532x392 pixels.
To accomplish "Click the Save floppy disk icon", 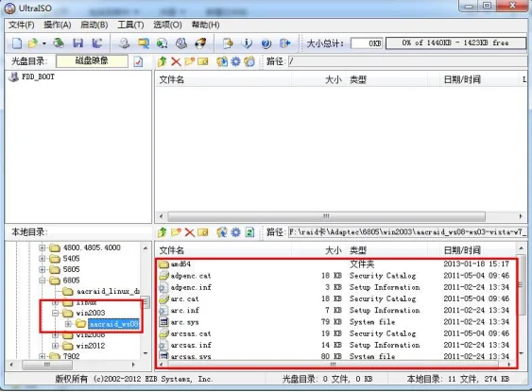I will (78, 43).
